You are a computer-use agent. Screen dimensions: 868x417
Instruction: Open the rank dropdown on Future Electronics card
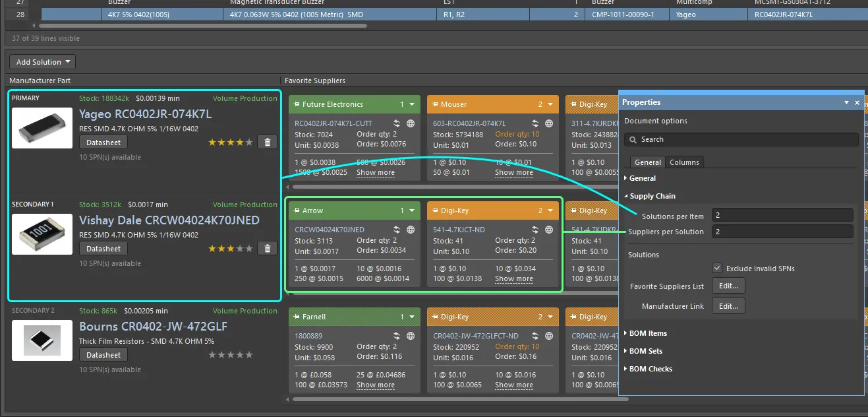[x=412, y=104]
